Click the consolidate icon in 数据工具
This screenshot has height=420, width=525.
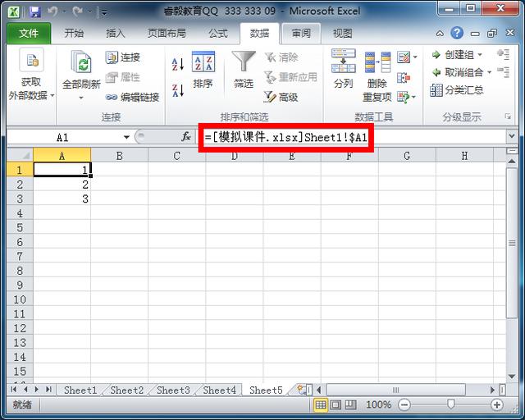404,78
